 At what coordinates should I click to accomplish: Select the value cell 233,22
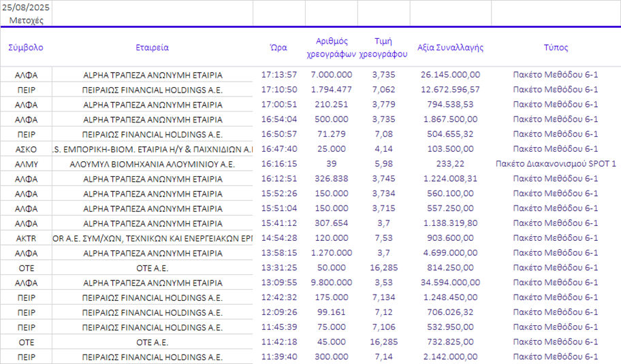(x=450, y=164)
